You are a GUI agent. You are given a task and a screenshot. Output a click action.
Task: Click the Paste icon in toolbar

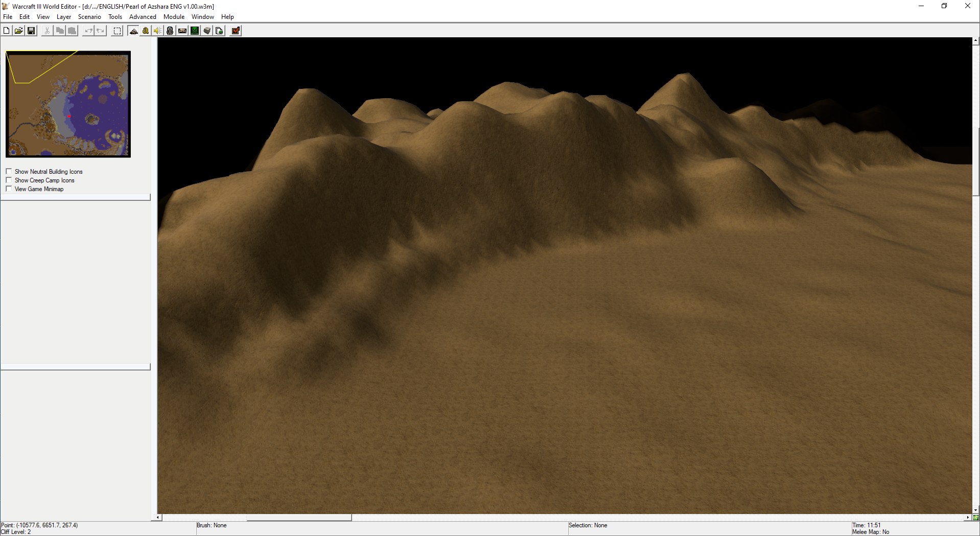click(72, 31)
